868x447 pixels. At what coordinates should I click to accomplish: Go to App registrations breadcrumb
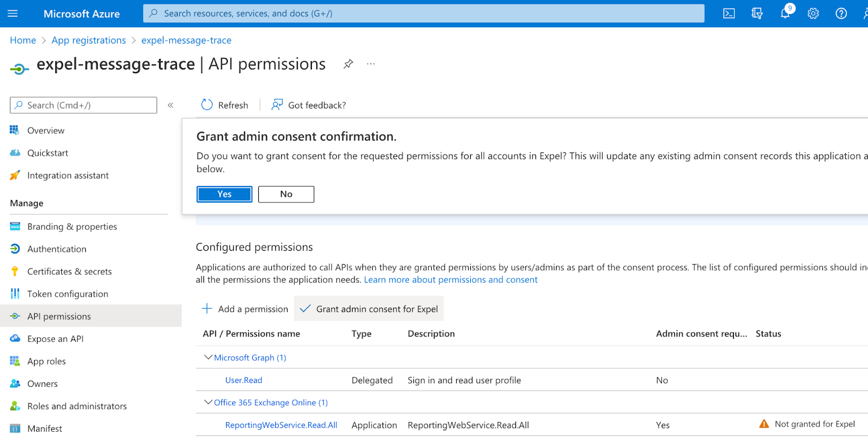(88, 40)
